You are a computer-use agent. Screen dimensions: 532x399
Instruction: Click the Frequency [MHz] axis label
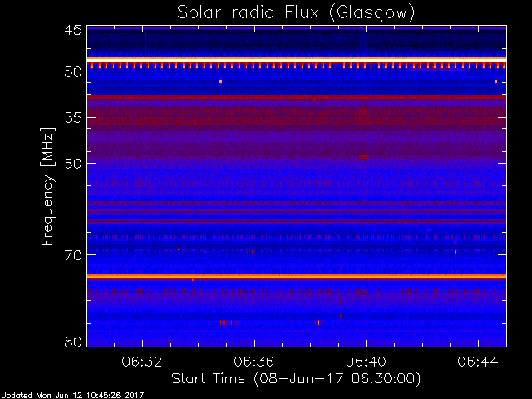(47, 186)
